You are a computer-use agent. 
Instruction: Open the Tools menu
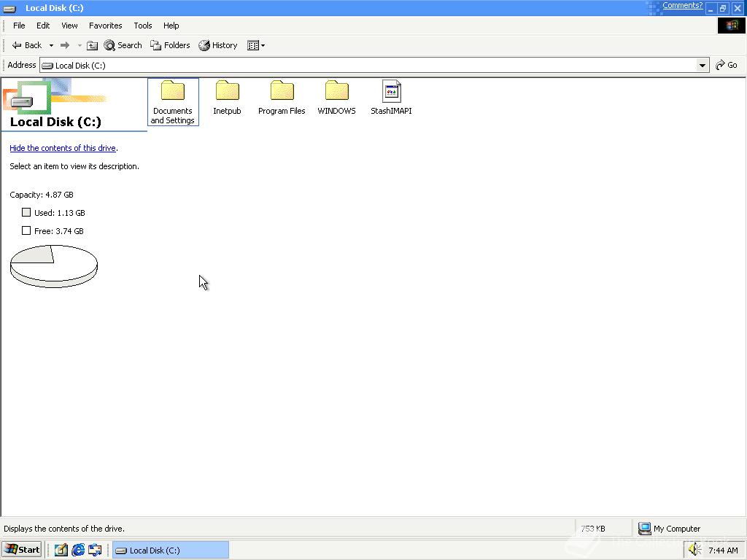coord(142,26)
